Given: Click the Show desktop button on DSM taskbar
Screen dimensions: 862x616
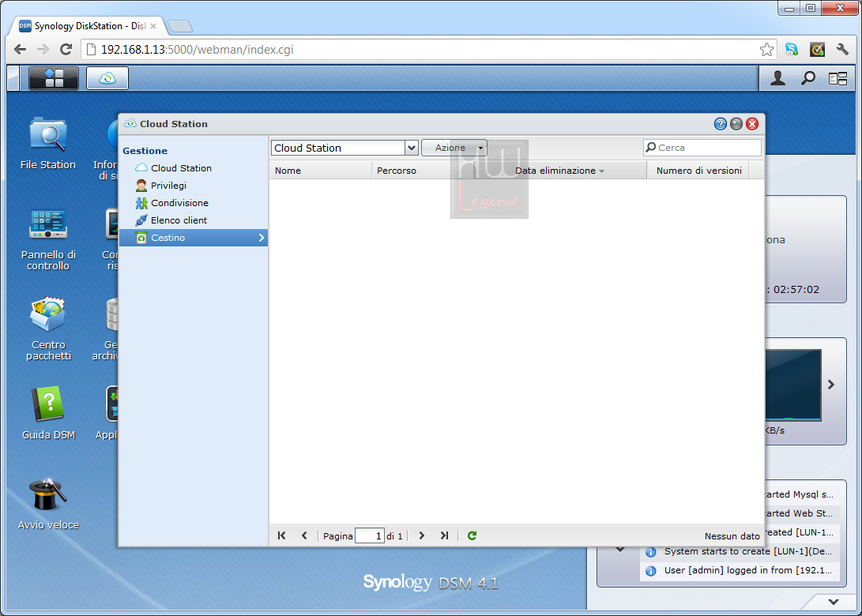Looking at the screenshot, I should [13, 78].
